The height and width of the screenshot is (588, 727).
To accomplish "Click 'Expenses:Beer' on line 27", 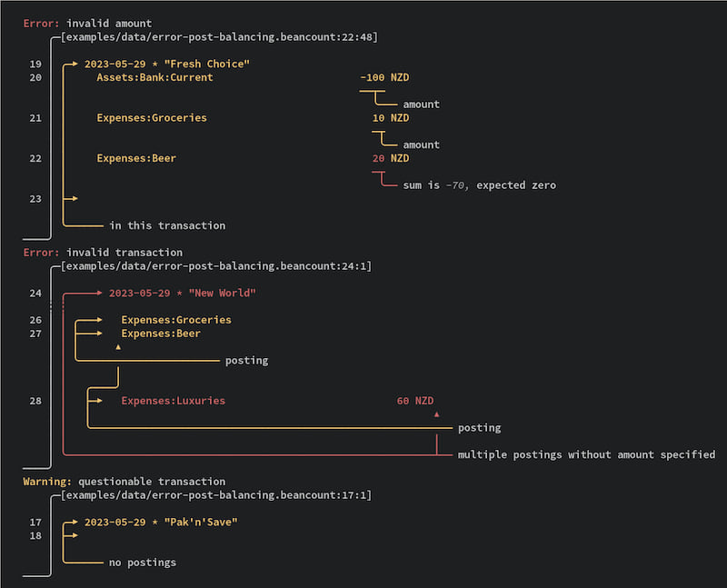I will [x=161, y=334].
